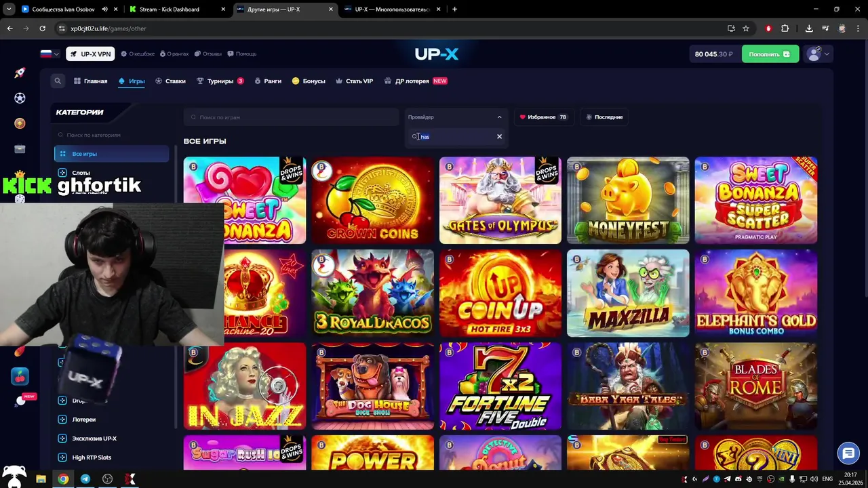Open the Maxzilla game
The width and height of the screenshot is (868, 488).
[x=628, y=293]
